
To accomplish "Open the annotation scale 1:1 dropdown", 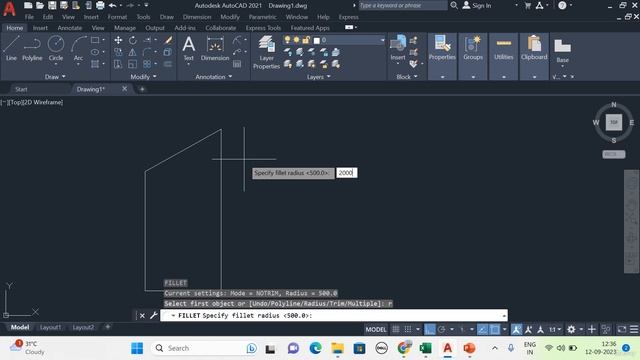I will (555, 329).
